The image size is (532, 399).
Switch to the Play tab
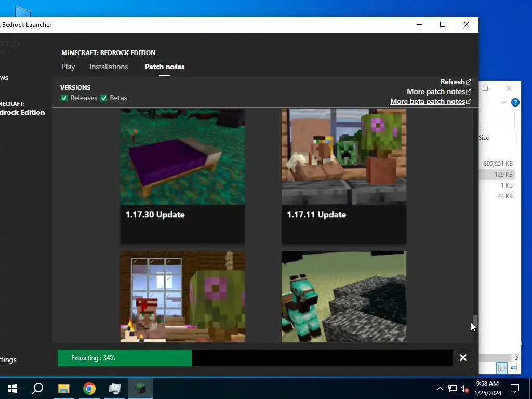tap(68, 67)
